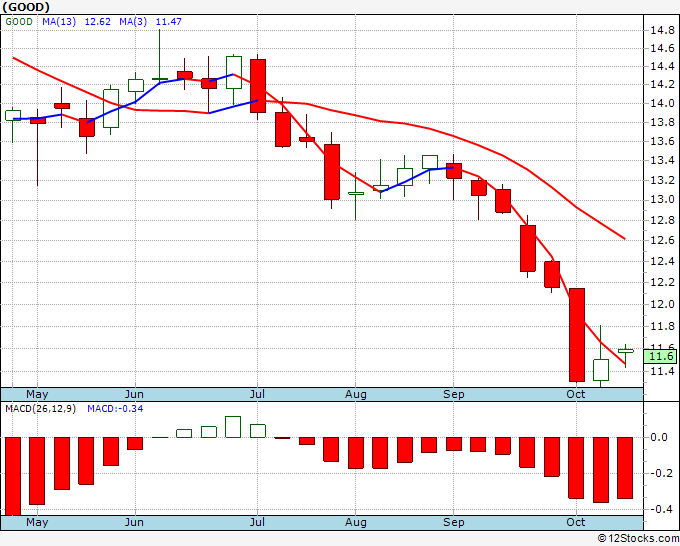Click the MACD(26,12,9) indicator label

tap(40, 409)
